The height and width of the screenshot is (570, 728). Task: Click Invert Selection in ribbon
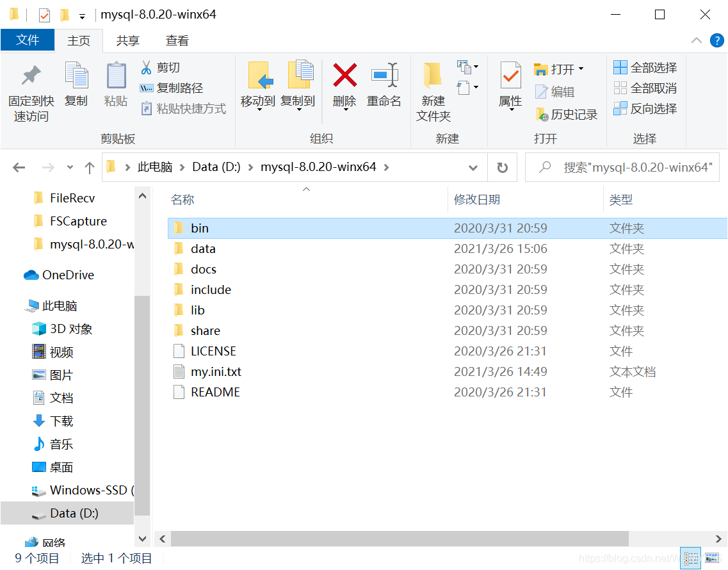645,109
